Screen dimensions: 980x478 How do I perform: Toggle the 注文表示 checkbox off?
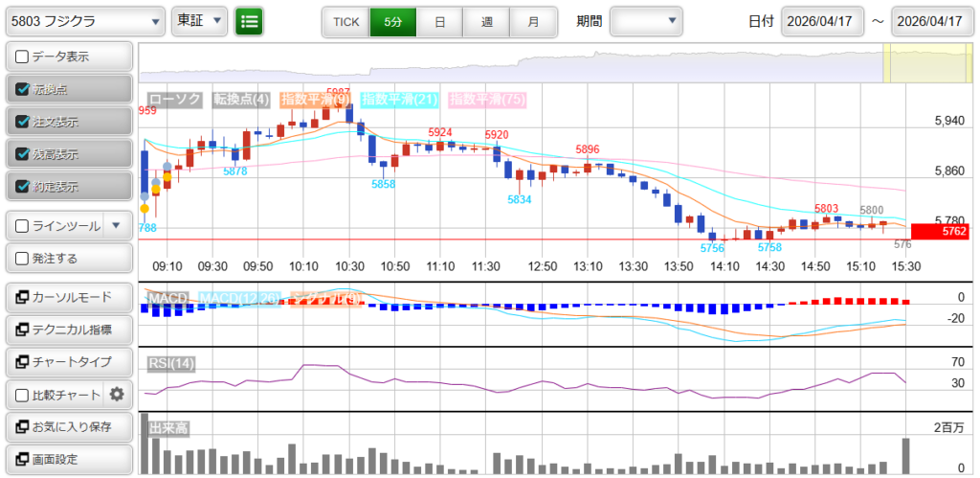pos(23,122)
